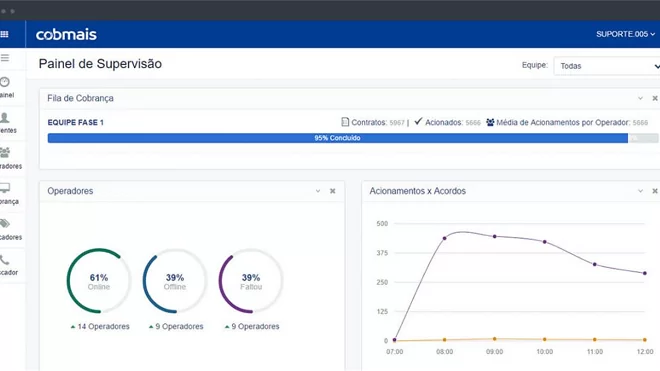Click the 61% Online gauge
Image resolution: width=660 pixels, height=371 pixels.
click(x=99, y=281)
